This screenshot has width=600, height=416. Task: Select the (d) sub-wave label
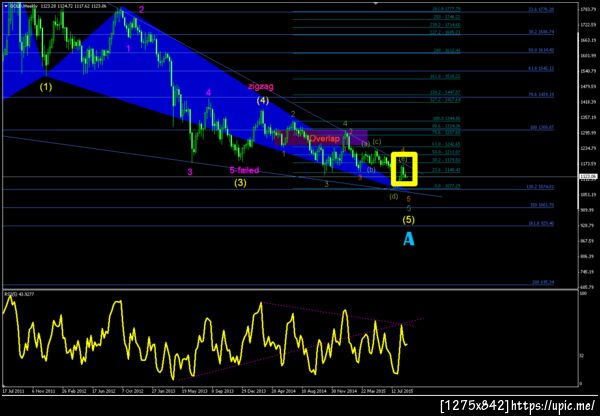point(394,196)
